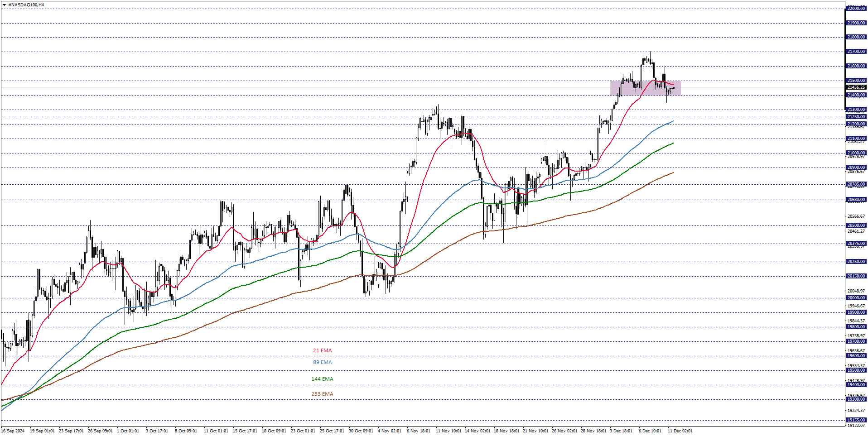The height and width of the screenshot is (436, 868).
Task: Click the 19800.00 price level label
Action: tap(856, 327)
